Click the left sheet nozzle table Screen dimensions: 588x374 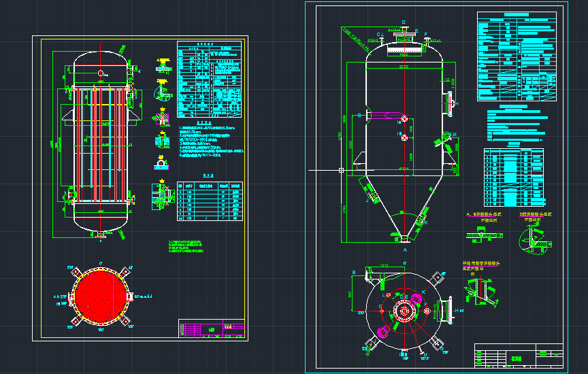coord(210,201)
